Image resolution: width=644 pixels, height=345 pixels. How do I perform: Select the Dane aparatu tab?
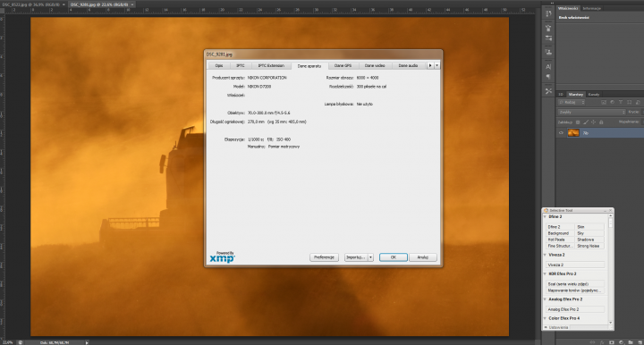(x=309, y=65)
